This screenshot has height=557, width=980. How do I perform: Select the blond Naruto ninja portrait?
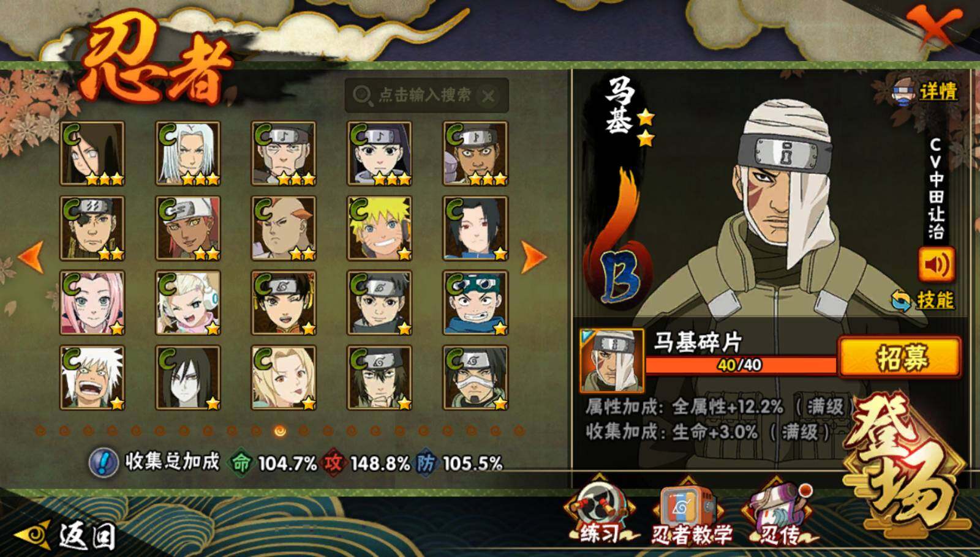point(379,228)
